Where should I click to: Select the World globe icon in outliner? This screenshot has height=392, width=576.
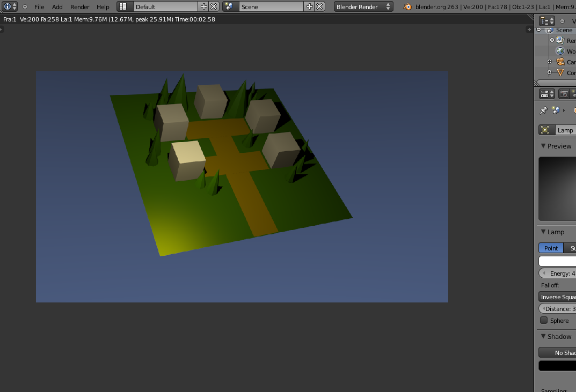[560, 51]
